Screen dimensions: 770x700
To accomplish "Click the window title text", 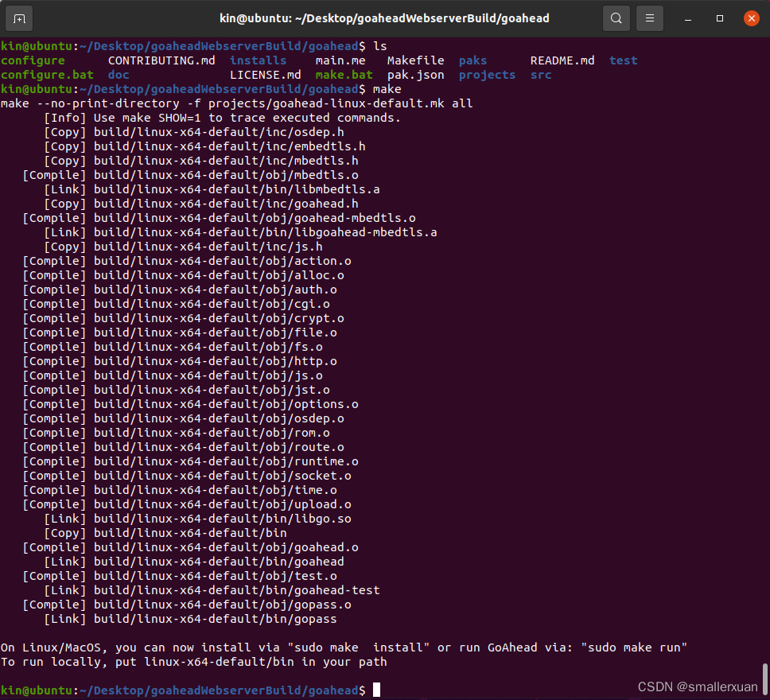I will point(384,18).
